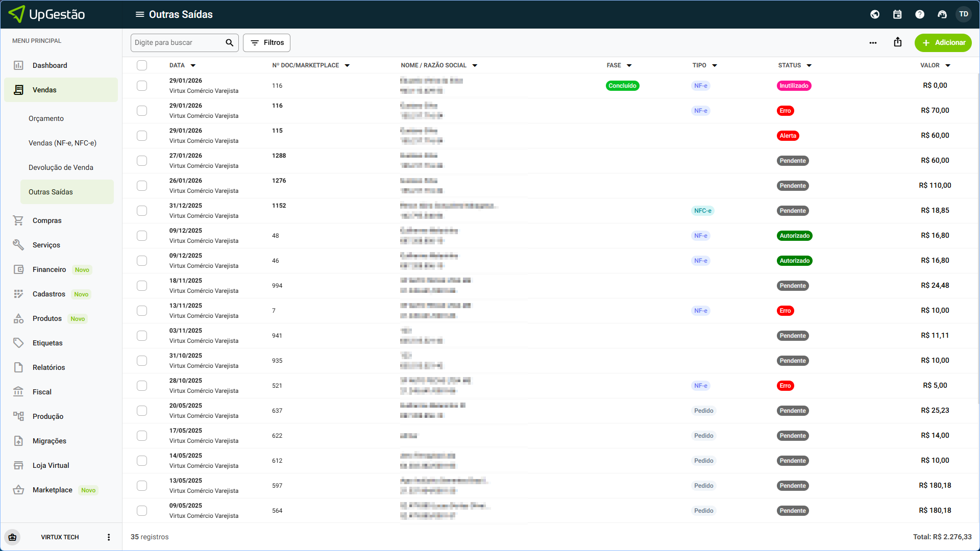Click the search magnifier icon
This screenshot has width=980, height=551.
229,43
